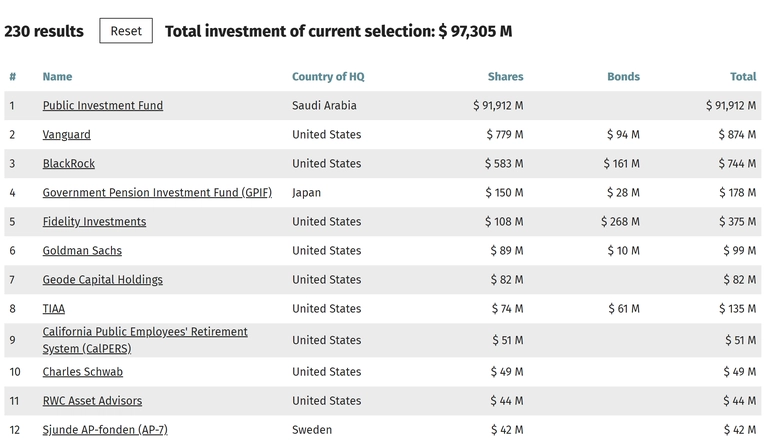Sort by Country of HQ column
768x441 pixels.
pos(328,76)
